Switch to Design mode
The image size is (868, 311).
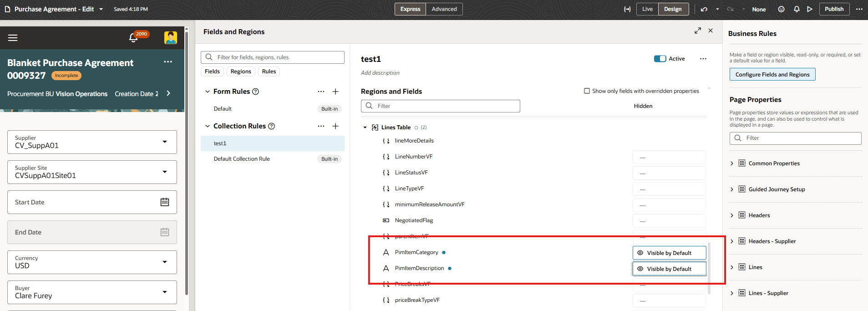[673, 9]
